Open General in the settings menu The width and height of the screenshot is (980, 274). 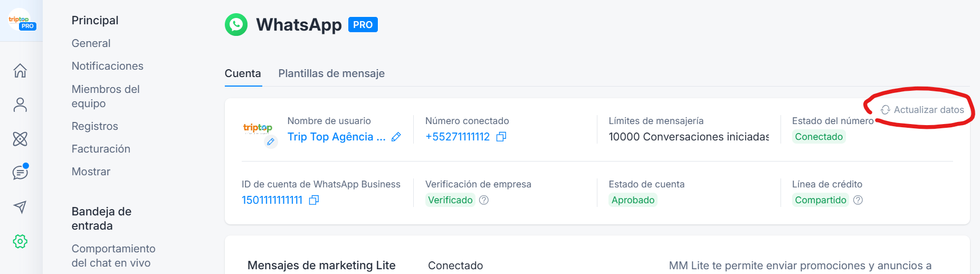tap(91, 43)
